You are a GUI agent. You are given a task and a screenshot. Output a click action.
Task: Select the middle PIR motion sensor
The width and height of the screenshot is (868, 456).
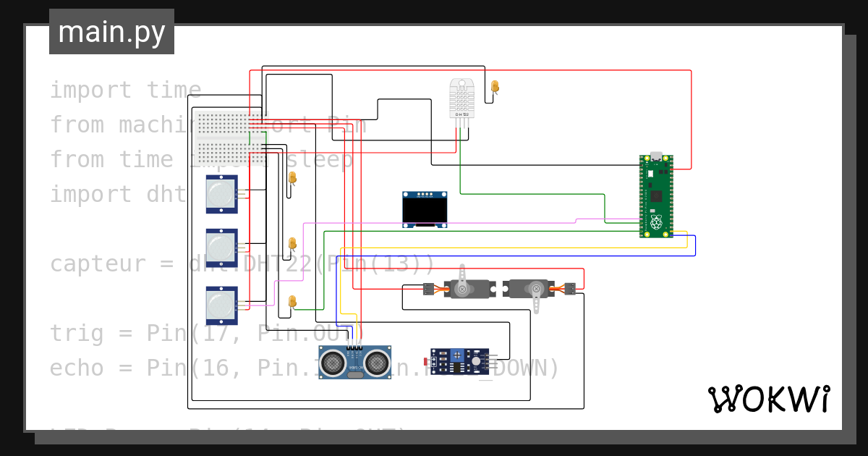coord(222,248)
